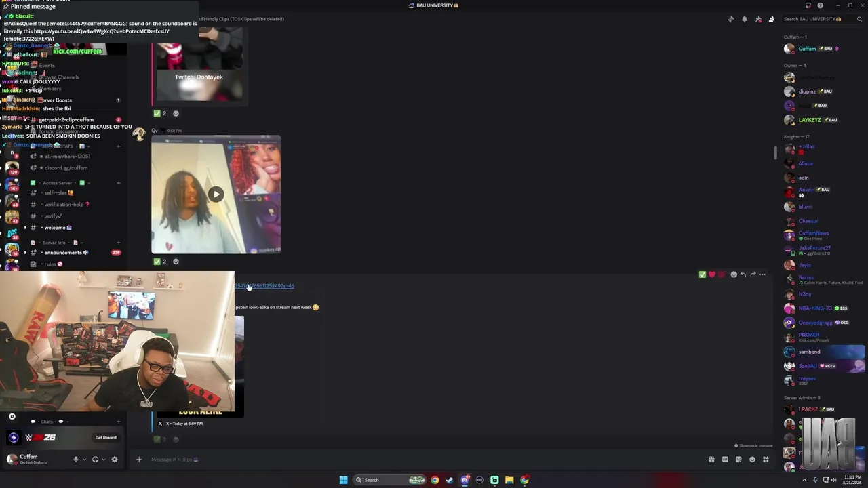Forward the hovered message
Image resolution: width=868 pixels, height=488 pixels.
click(753, 274)
